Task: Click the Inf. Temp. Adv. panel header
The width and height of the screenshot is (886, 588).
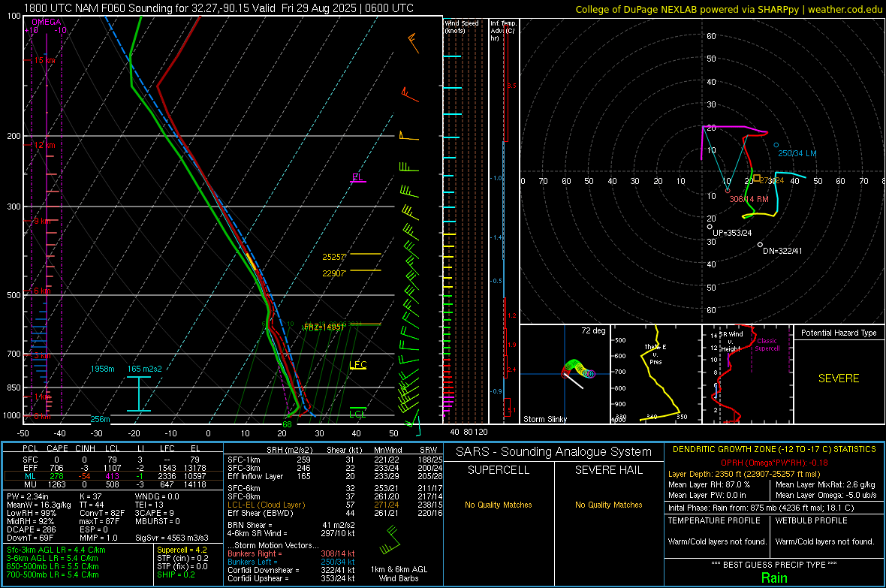Action: [x=503, y=30]
